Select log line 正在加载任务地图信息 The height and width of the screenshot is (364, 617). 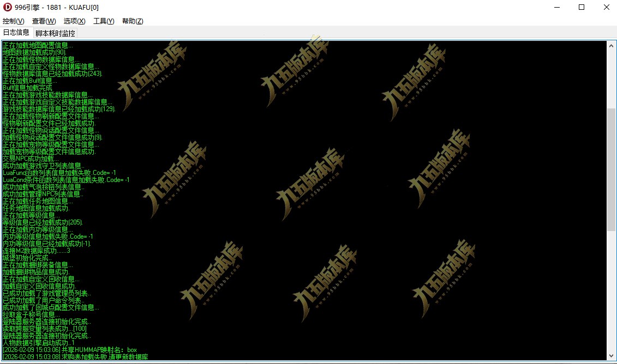(x=38, y=201)
